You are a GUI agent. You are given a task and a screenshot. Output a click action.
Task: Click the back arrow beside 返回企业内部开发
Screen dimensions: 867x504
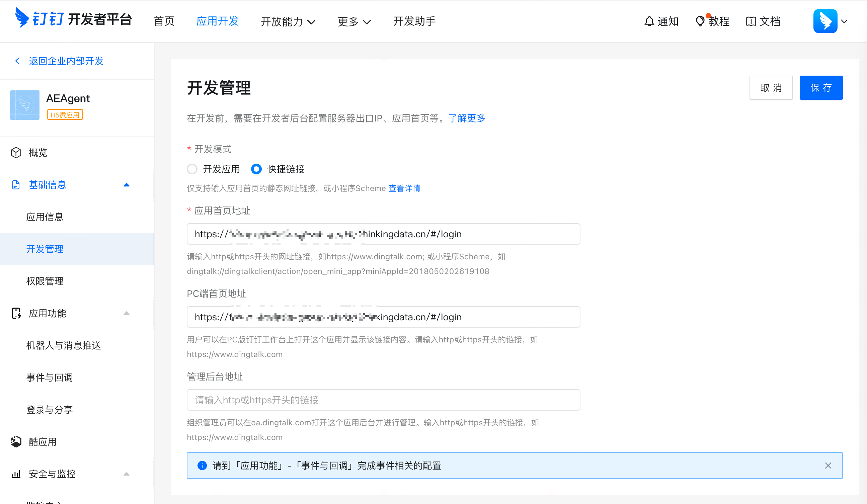[17, 61]
